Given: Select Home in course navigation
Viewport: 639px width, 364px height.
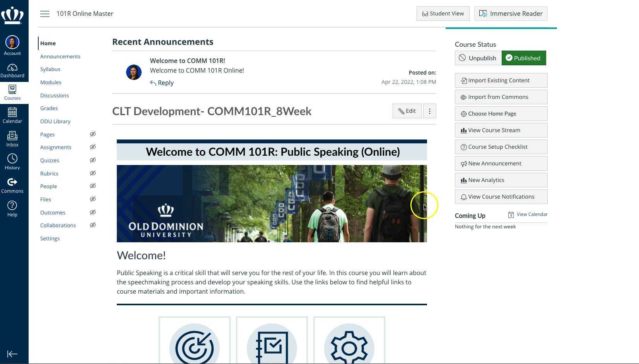Looking at the screenshot, I should pyautogui.click(x=48, y=43).
